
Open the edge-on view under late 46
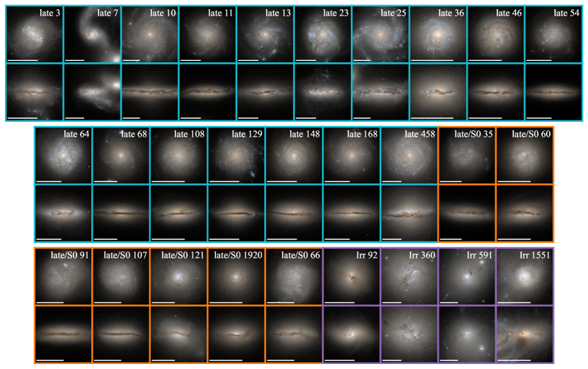coord(496,92)
